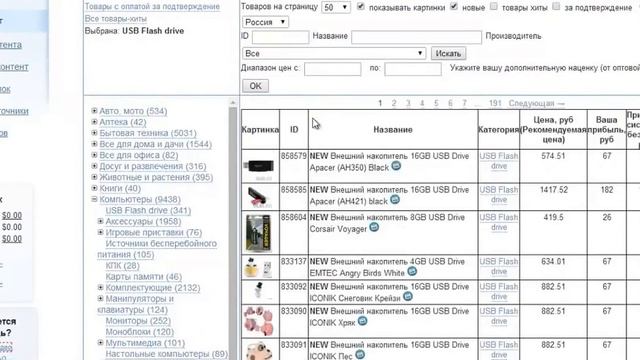640x360 pixels.
Task: Open manufacturer dropdown showing 'Все'
Action: click(334, 53)
